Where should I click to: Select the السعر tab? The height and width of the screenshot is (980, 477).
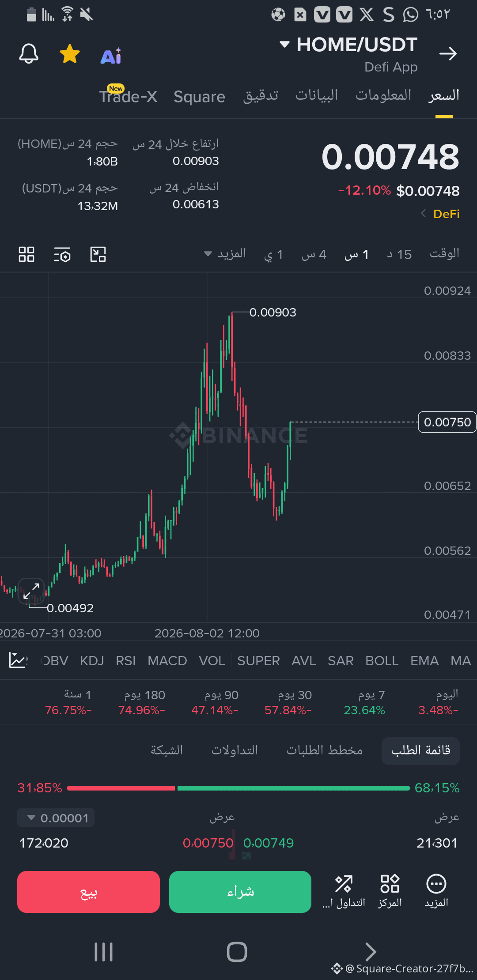pyautogui.click(x=444, y=95)
